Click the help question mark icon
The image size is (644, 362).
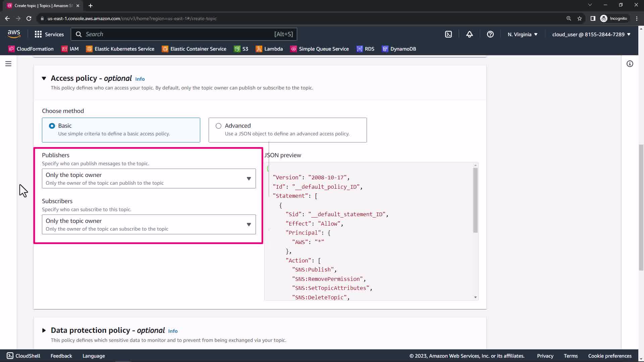(490, 34)
